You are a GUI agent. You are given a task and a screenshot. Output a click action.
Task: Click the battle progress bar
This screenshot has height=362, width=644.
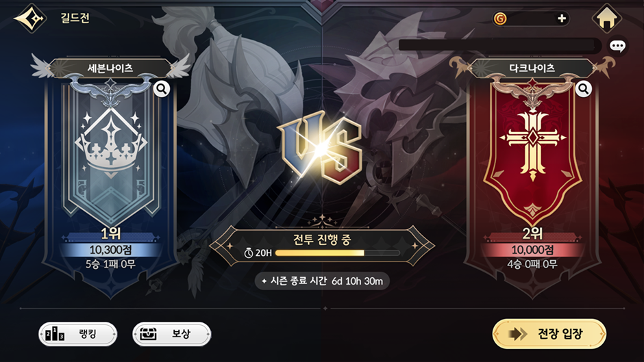(338, 253)
